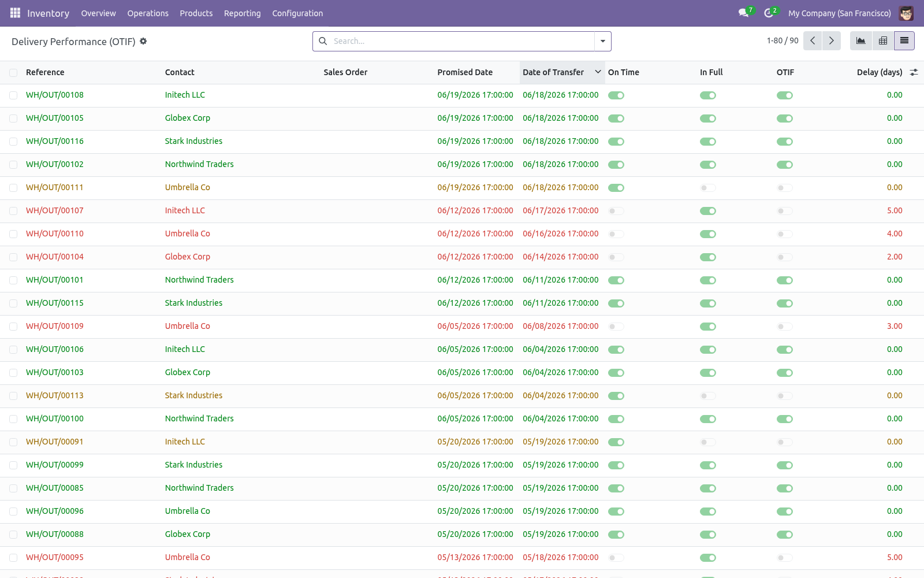The image size is (924, 578).
Task: Open optional columns adjuster icon
Action: tap(914, 72)
